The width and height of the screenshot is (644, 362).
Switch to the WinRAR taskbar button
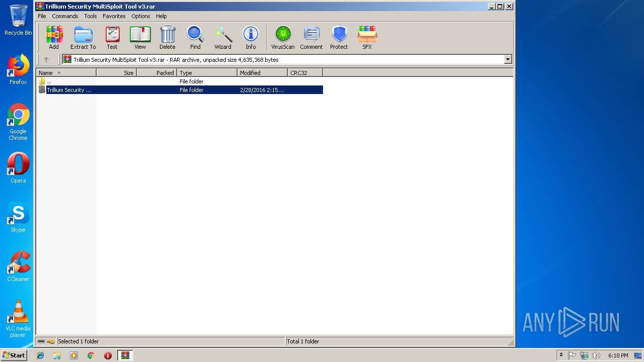125,355
